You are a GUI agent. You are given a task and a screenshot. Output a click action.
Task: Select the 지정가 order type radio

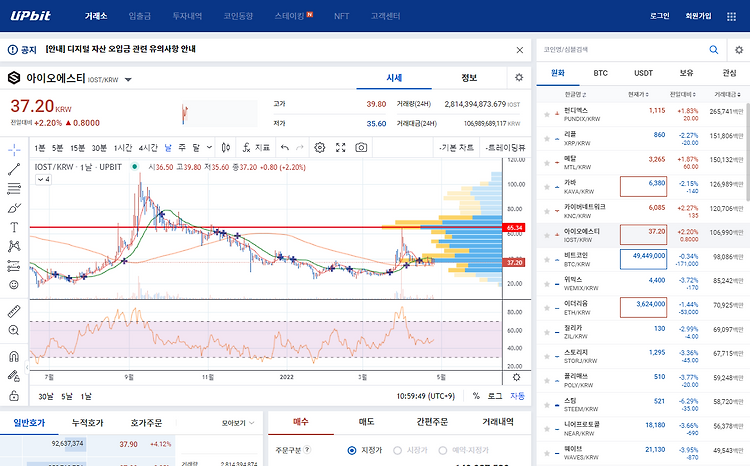point(352,450)
